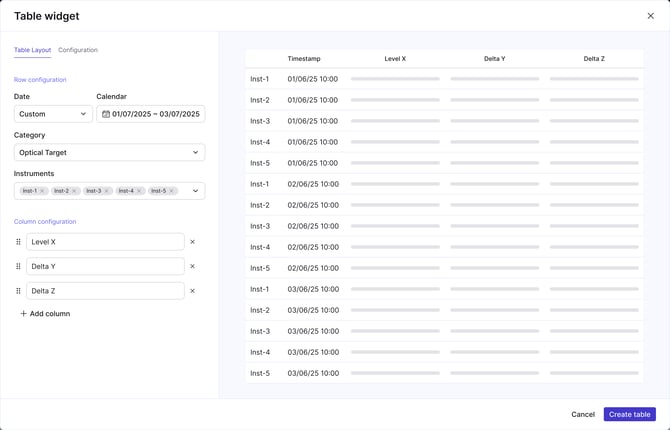Remove the Delta Z column

[193, 291]
